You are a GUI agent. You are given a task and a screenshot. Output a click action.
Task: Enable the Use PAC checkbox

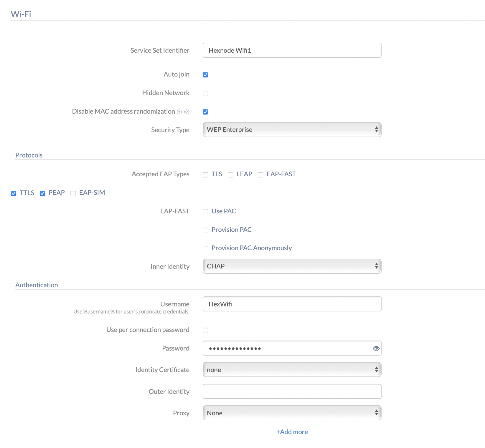[x=205, y=212]
